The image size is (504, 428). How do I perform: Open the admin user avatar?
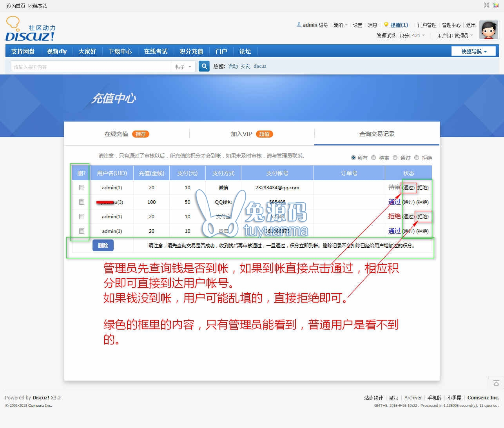(489, 30)
